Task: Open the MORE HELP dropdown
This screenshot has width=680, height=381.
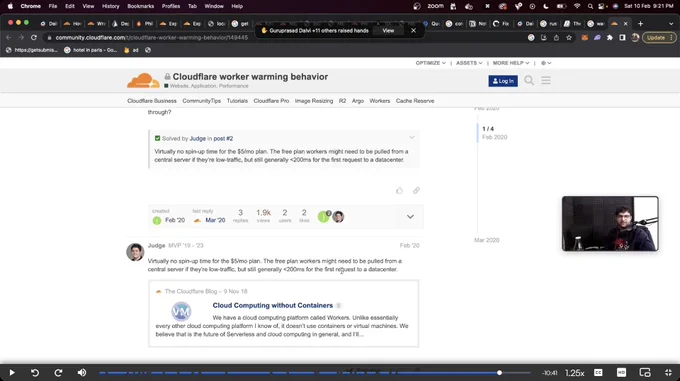Action: [x=510, y=63]
